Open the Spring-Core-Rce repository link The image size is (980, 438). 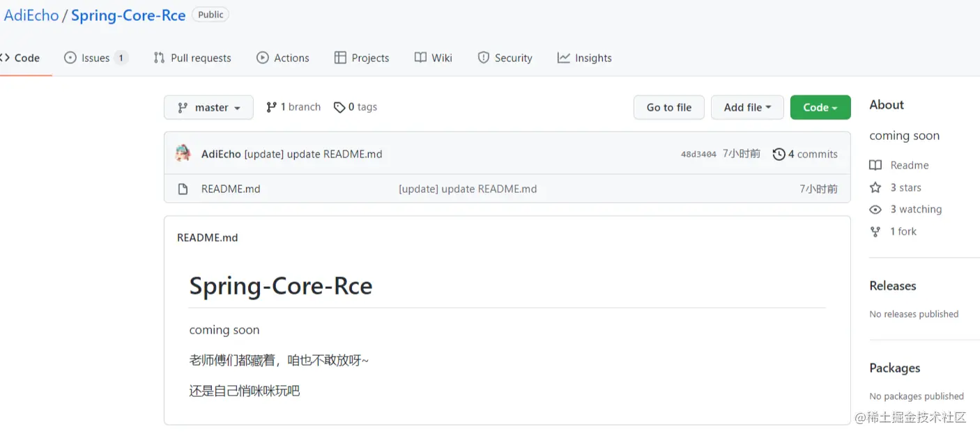128,15
